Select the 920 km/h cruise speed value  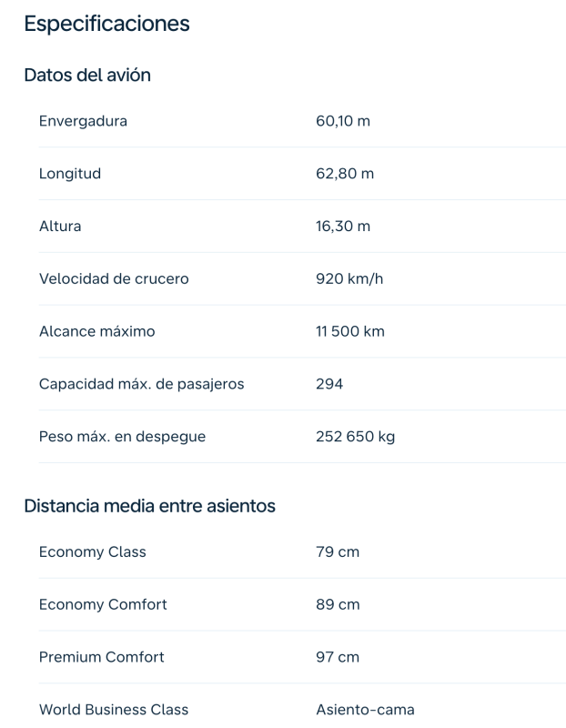[349, 279]
